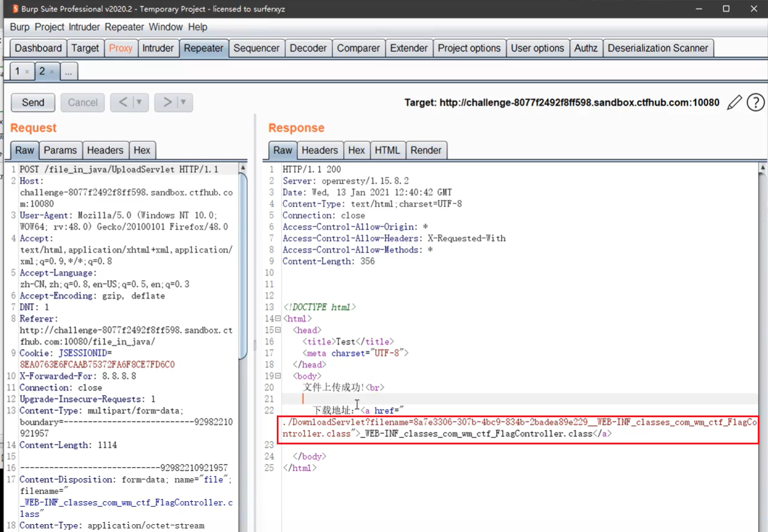Click the Cancel button
The width and height of the screenshot is (768, 532).
[83, 102]
